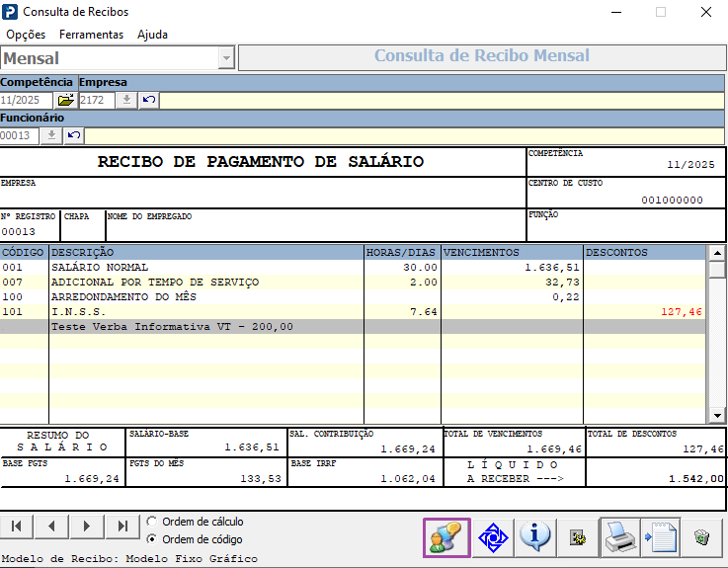Click the DESCRIÇÃO column header
Viewport: 728px width, 568px height.
[206, 252]
